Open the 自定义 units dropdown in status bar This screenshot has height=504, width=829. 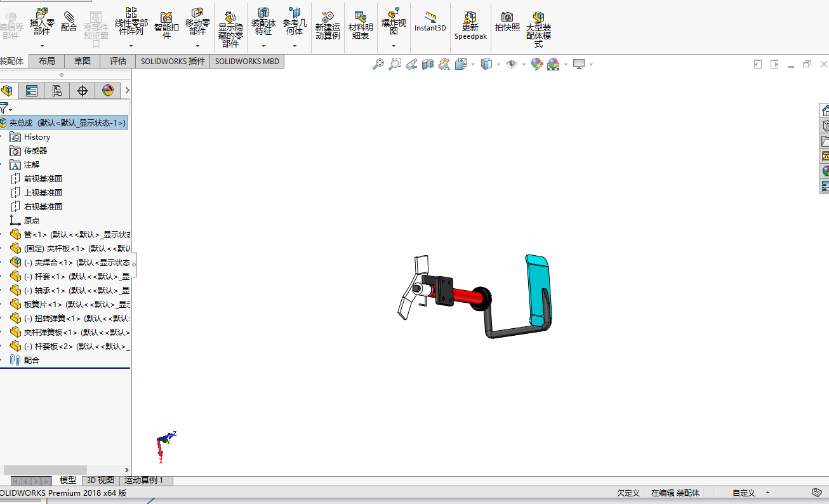coord(751,493)
